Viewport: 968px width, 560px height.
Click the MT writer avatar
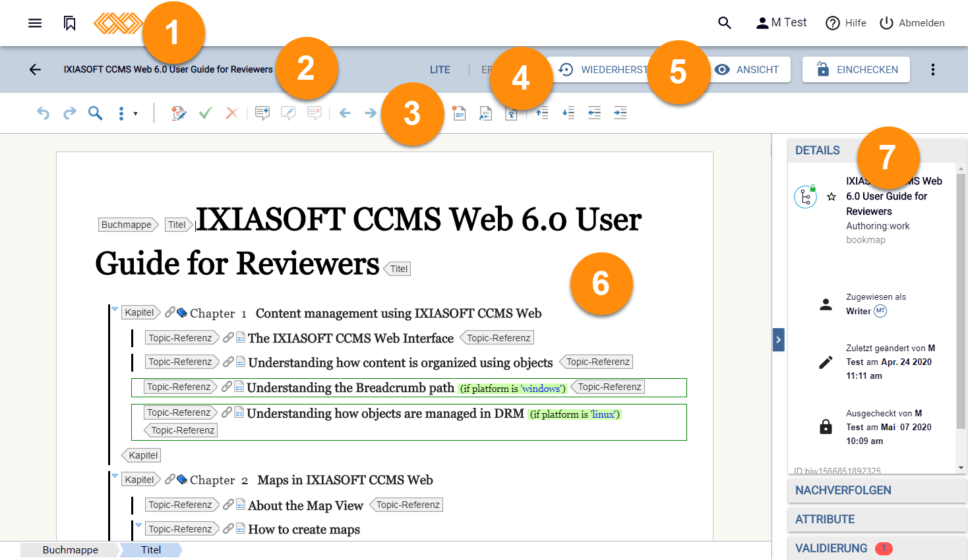coord(880,311)
